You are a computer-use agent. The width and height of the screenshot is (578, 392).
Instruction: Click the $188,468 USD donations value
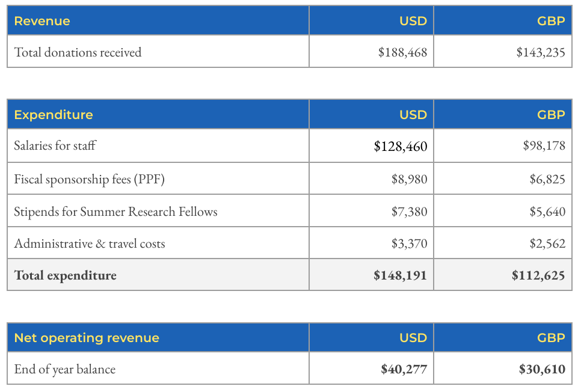point(402,52)
